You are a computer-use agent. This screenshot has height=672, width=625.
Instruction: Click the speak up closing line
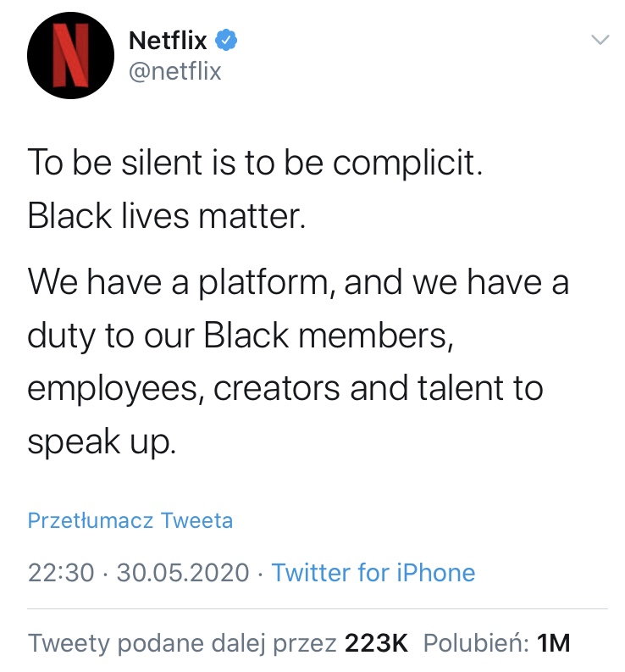[102, 442]
